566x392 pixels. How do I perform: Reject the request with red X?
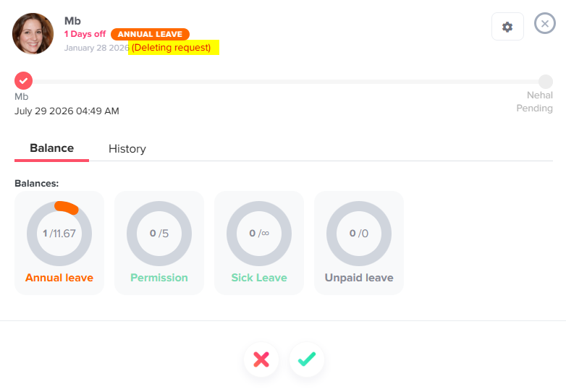coord(261,359)
